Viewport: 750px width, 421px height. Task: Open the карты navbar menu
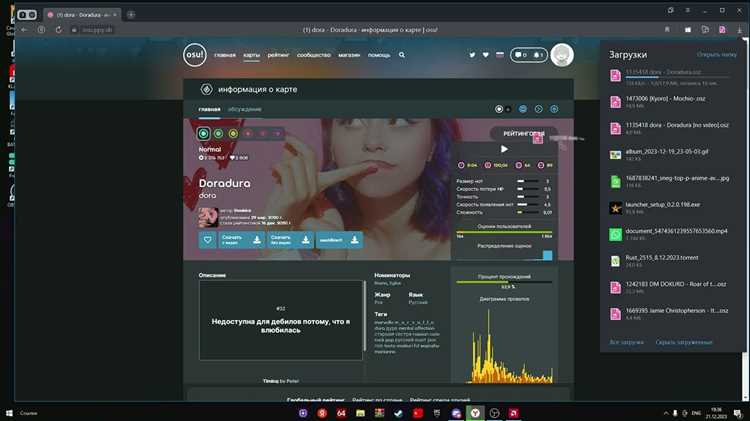coord(252,55)
